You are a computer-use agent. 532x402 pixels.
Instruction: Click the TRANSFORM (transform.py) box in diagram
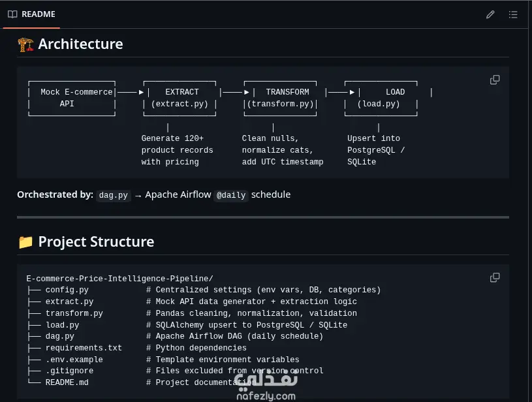pos(280,99)
